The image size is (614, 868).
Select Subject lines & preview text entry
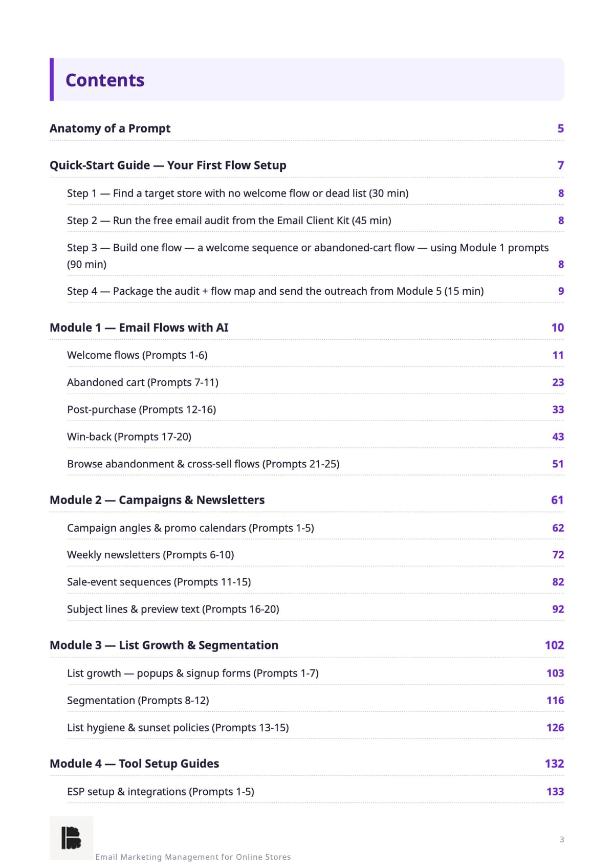pyautogui.click(x=315, y=609)
